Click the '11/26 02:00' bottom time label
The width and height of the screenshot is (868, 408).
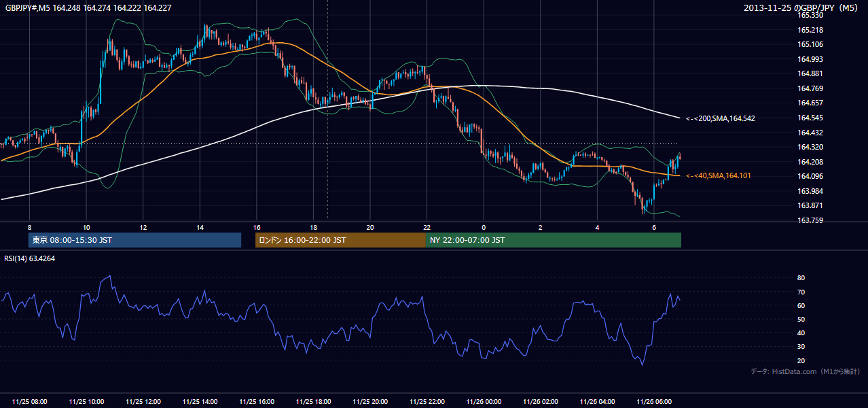pyautogui.click(x=541, y=402)
